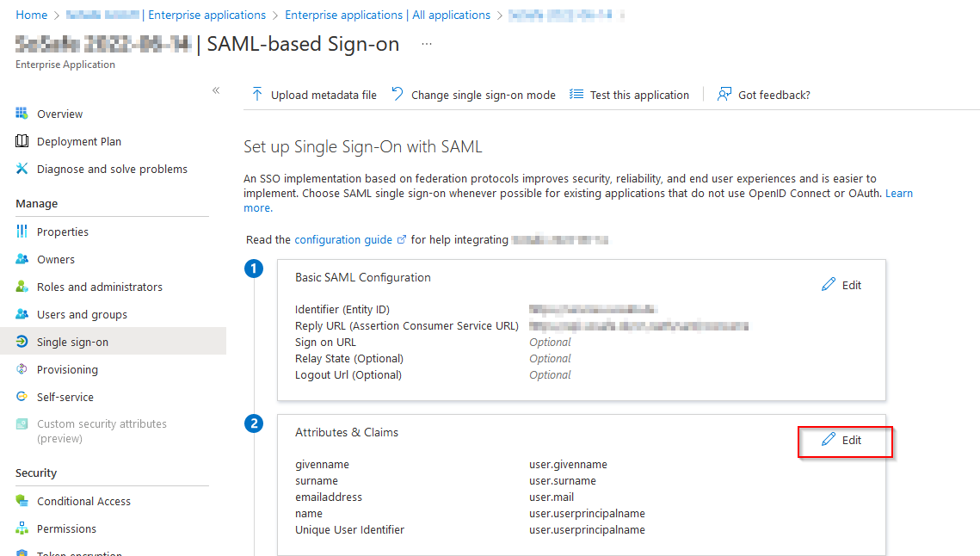Collapse the sidebar with double chevron
Screen dimensions: 980x556
coord(216,90)
